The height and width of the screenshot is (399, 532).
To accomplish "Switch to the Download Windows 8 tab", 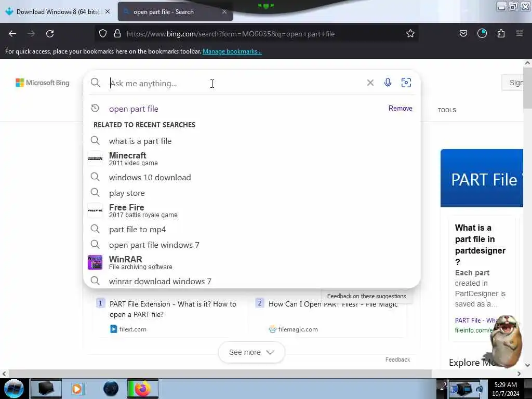I will (x=58, y=12).
